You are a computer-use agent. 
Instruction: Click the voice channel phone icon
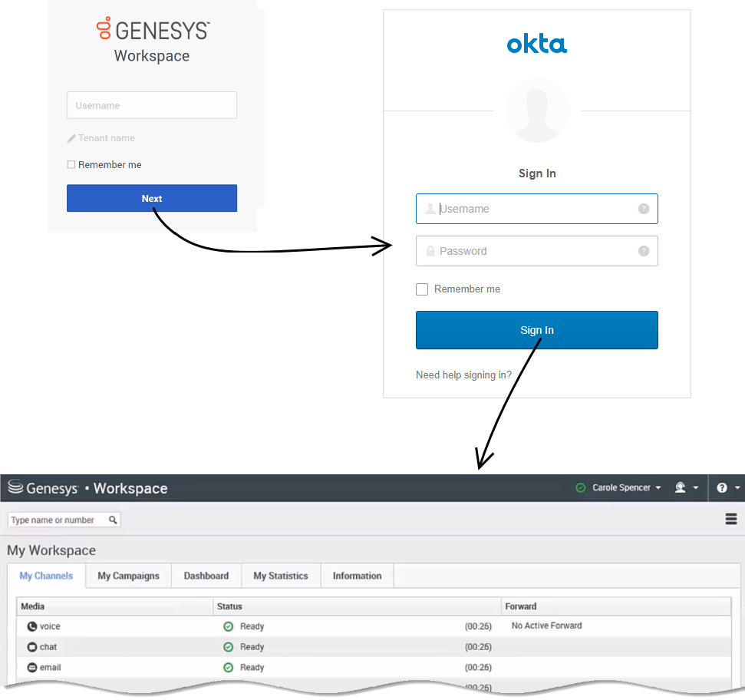(32, 626)
